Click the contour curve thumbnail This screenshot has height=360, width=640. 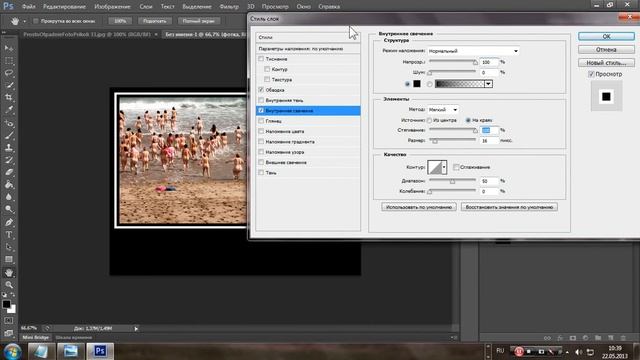pos(435,167)
